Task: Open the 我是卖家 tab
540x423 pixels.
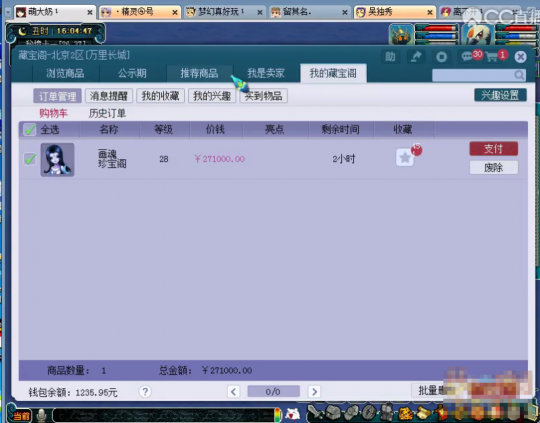Action: pos(266,73)
